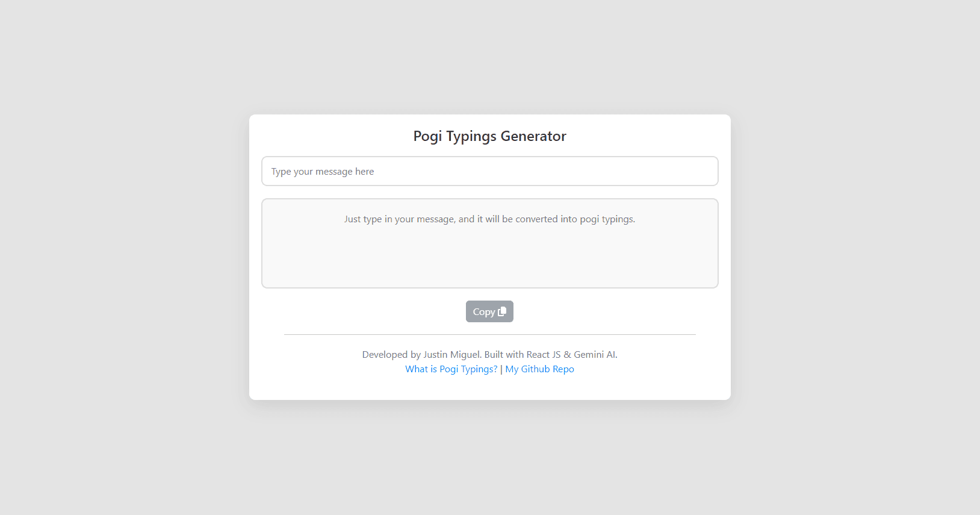This screenshot has width=980, height=515.
Task: Open the 'My Github Repo' link
Action: 540,369
